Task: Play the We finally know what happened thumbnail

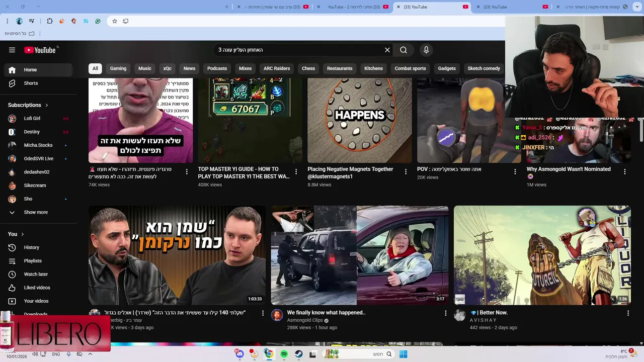Action: (359, 255)
